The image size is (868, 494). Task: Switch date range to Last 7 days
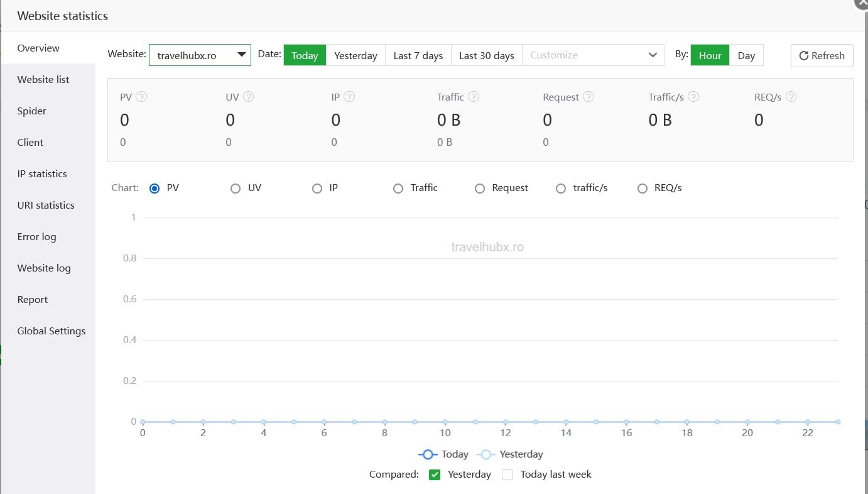coord(418,55)
